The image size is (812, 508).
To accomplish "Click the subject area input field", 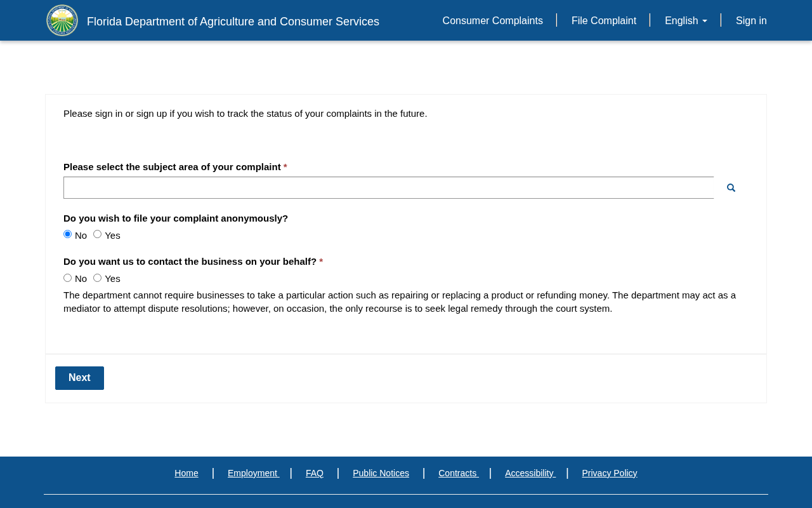I will coord(388,188).
